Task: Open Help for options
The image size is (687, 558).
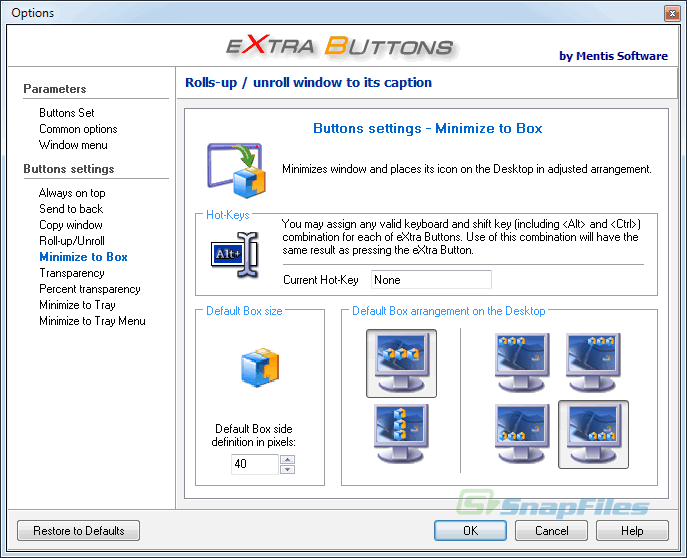Action: pyautogui.click(x=632, y=531)
